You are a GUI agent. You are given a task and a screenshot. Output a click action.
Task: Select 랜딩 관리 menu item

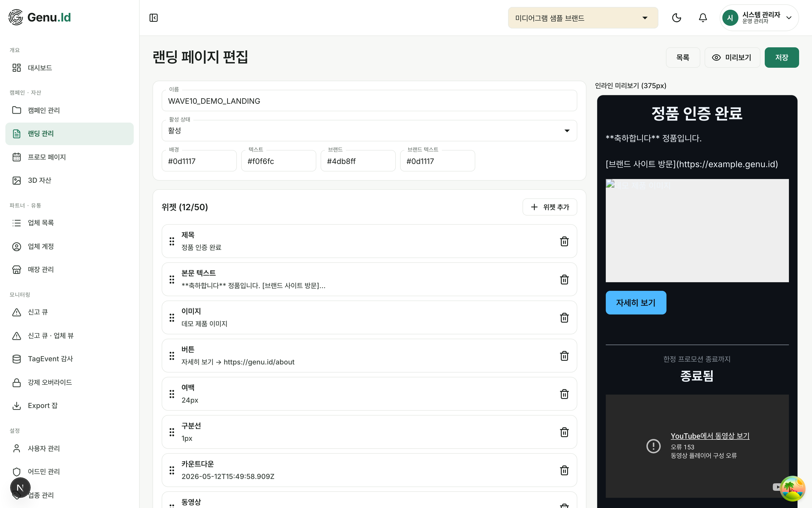click(x=70, y=134)
